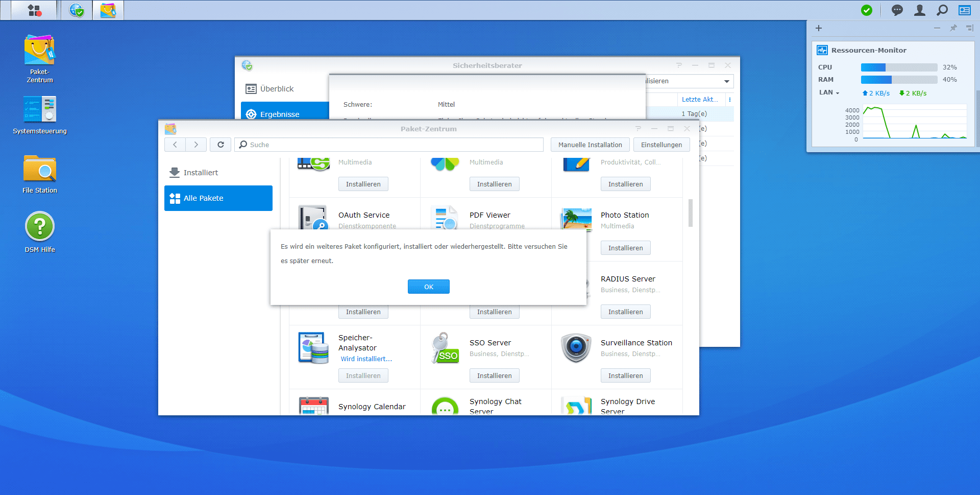Open the DSM main menu icon
Image resolution: width=980 pixels, height=495 pixels.
click(x=34, y=10)
